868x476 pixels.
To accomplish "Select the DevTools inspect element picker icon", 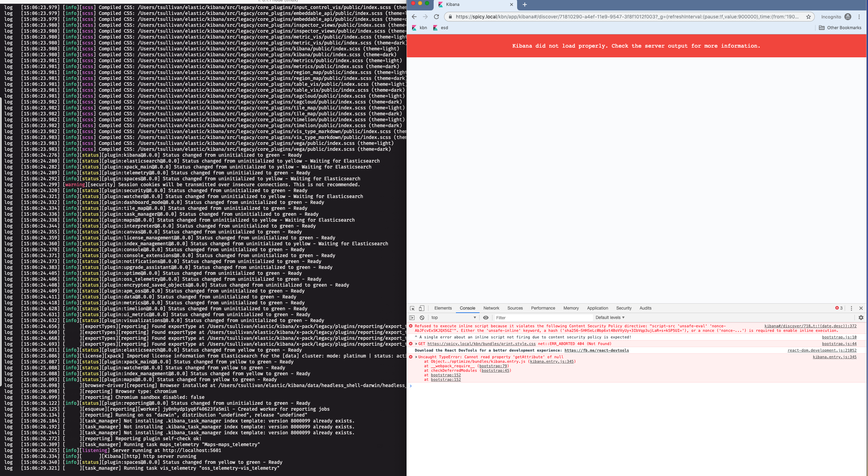I will pyautogui.click(x=412, y=308).
